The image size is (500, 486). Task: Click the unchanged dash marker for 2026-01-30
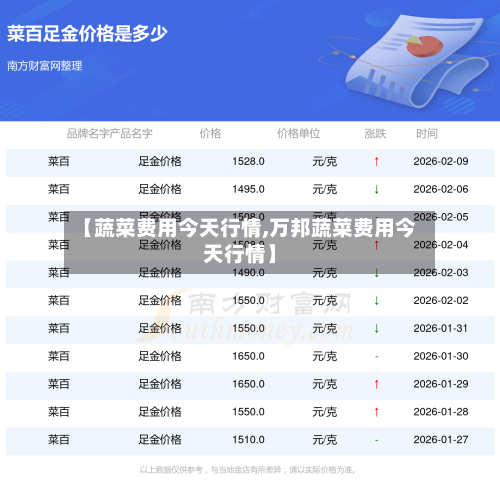(376, 357)
